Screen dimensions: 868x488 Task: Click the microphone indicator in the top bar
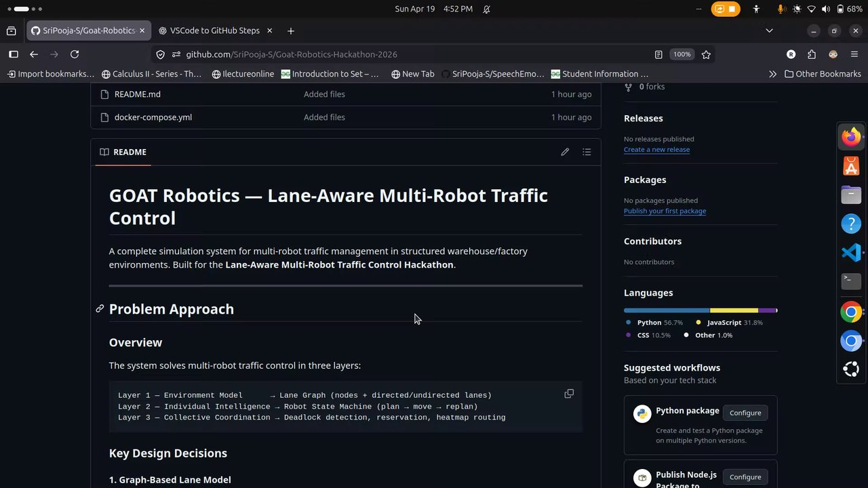pyautogui.click(x=781, y=9)
